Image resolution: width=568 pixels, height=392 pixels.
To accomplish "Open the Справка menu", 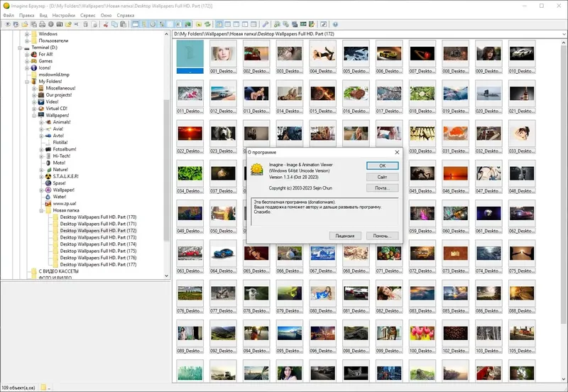I will click(x=126, y=15).
